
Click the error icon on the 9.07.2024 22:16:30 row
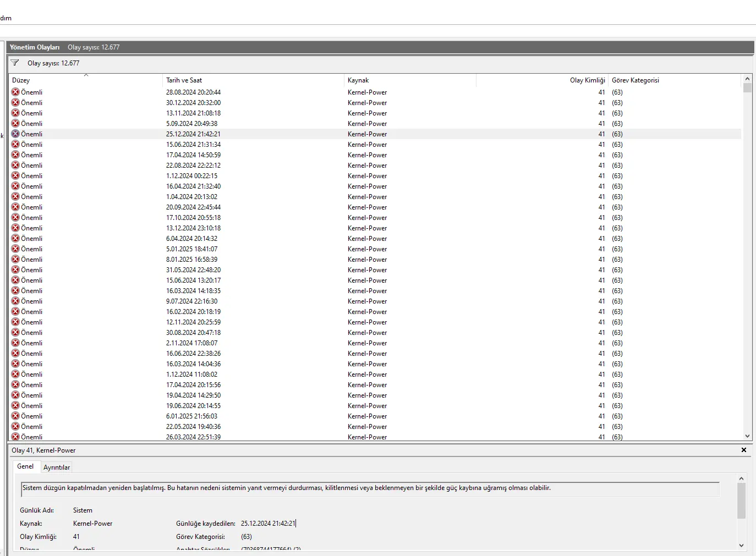[15, 301]
